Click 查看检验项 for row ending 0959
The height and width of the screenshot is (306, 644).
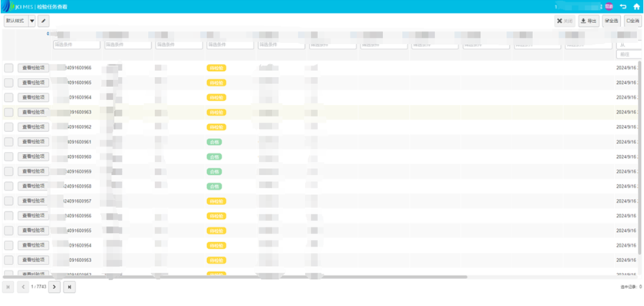[x=33, y=171]
